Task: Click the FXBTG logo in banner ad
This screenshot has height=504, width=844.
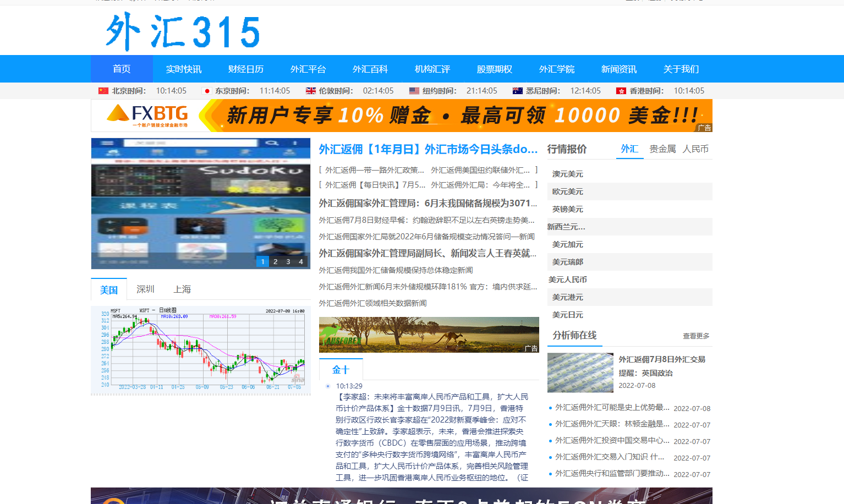Action: pos(147,116)
